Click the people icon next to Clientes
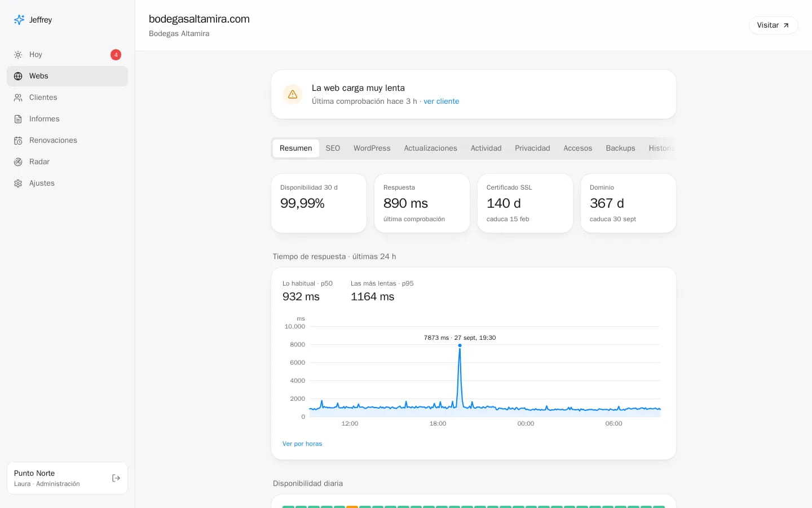This screenshot has width=812, height=508. point(18,98)
